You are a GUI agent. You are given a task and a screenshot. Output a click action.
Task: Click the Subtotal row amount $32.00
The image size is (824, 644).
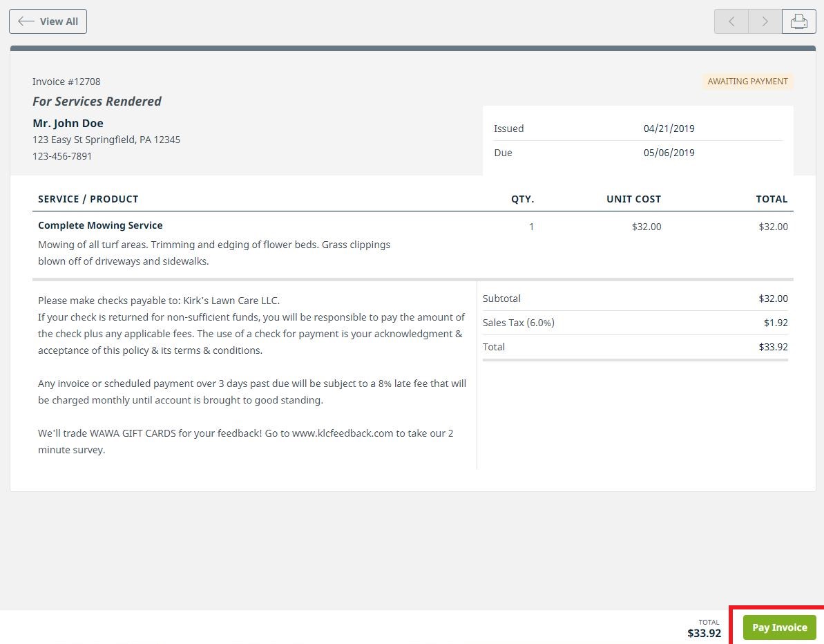click(772, 299)
